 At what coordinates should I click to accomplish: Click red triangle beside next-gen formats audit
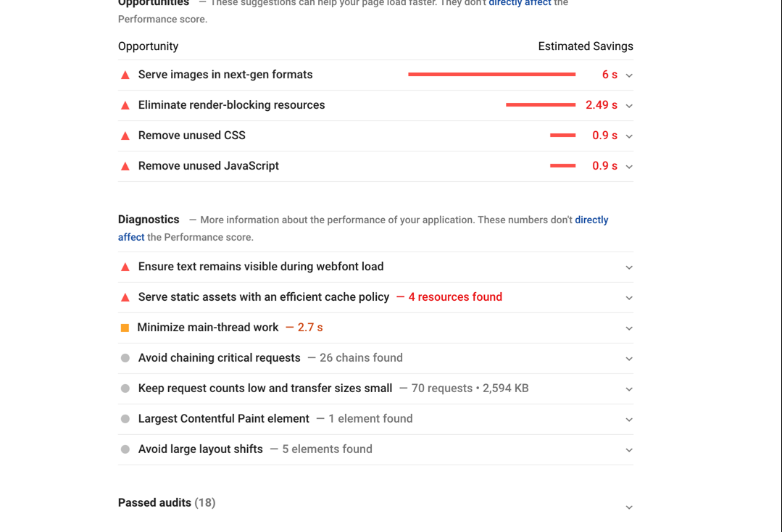coord(125,75)
